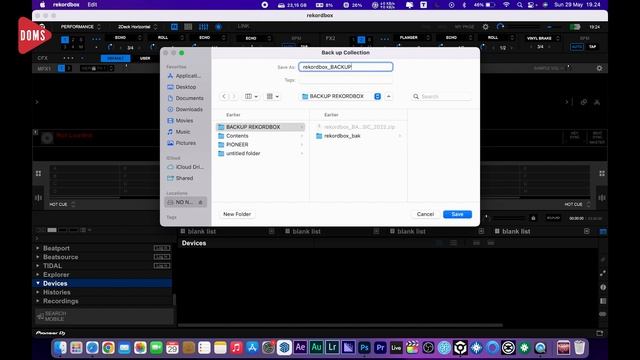Open Final Cut Pro from the Dock

(412, 348)
